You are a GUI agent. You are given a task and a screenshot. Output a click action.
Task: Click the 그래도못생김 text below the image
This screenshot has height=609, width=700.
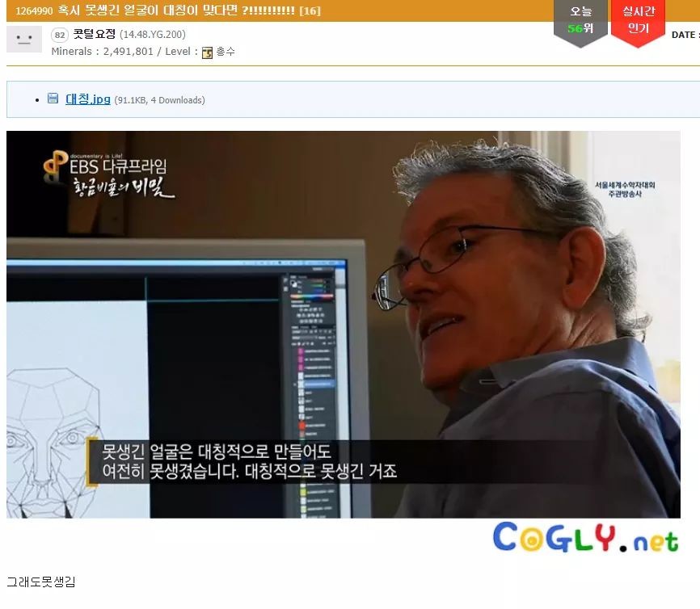(x=40, y=582)
